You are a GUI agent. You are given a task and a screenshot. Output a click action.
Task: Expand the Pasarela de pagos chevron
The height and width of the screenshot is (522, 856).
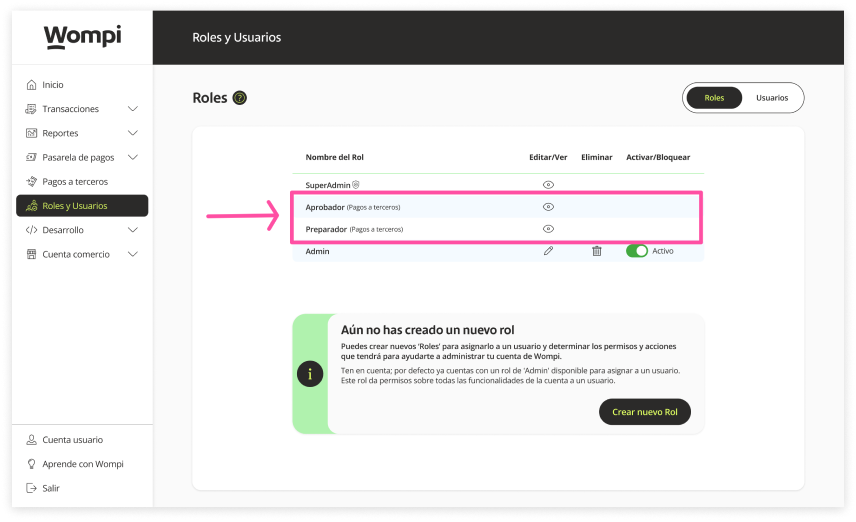click(133, 157)
